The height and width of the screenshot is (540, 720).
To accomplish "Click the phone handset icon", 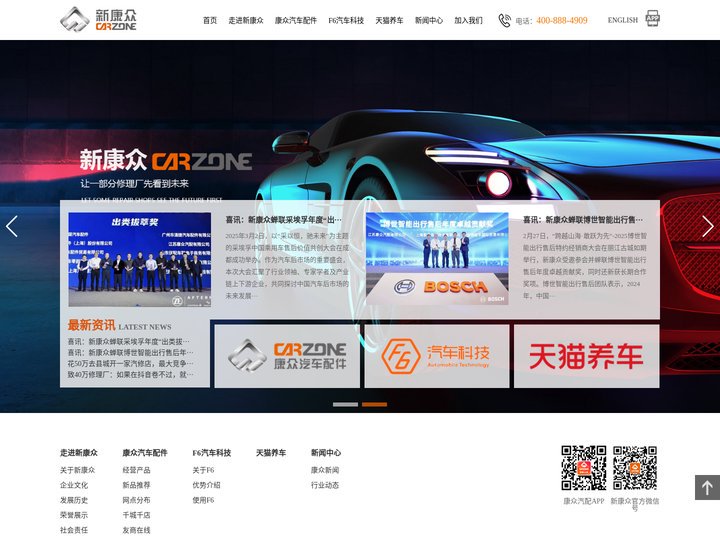I will (x=504, y=20).
